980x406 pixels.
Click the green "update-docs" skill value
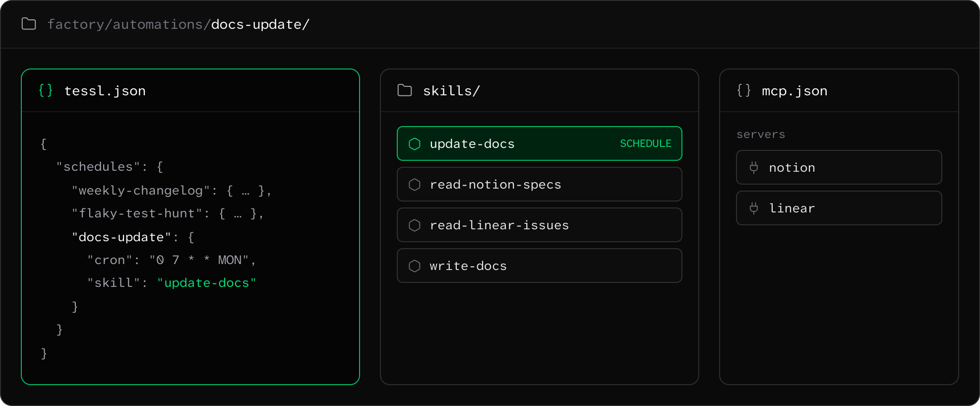coord(207,283)
